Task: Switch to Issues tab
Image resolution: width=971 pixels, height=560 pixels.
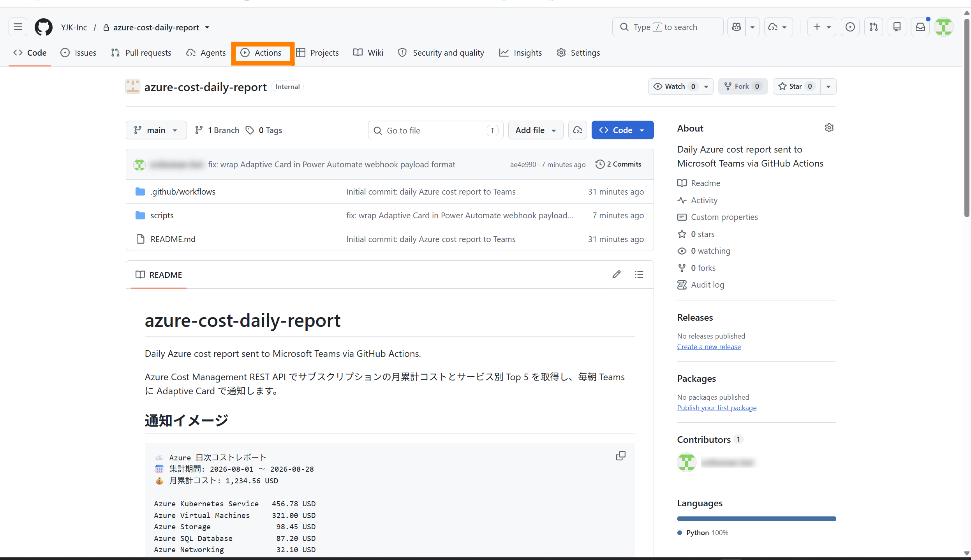Action: pos(78,53)
